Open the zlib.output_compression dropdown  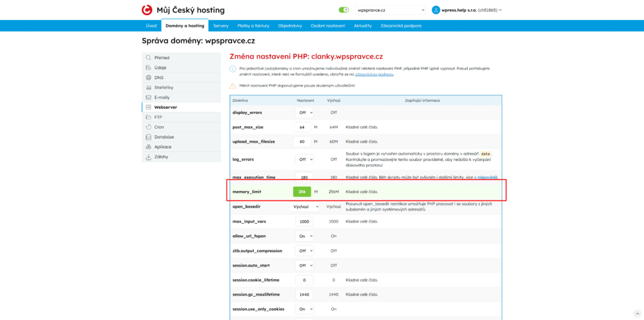(x=304, y=251)
